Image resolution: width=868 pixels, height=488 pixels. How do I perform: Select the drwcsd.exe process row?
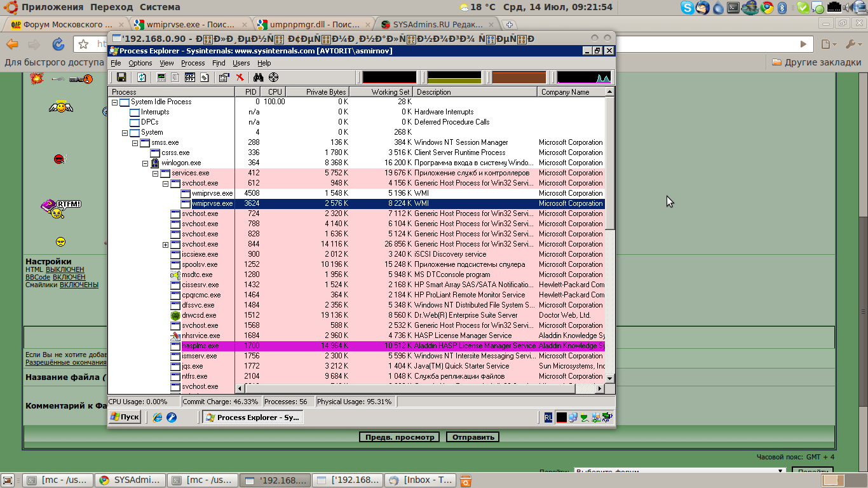(356, 315)
